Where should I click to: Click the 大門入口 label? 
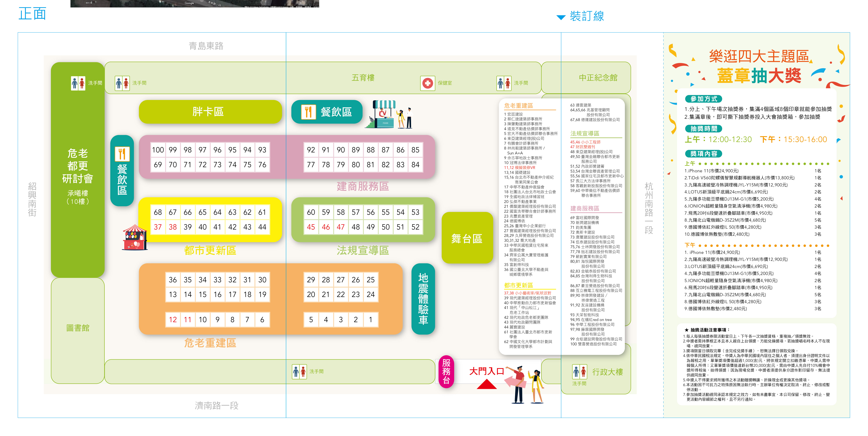pos(487,371)
